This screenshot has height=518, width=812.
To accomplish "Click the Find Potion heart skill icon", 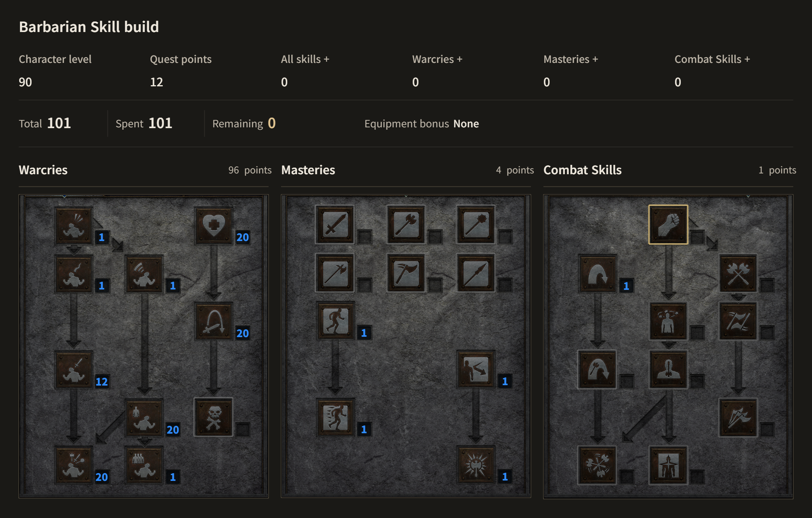I will click(214, 225).
